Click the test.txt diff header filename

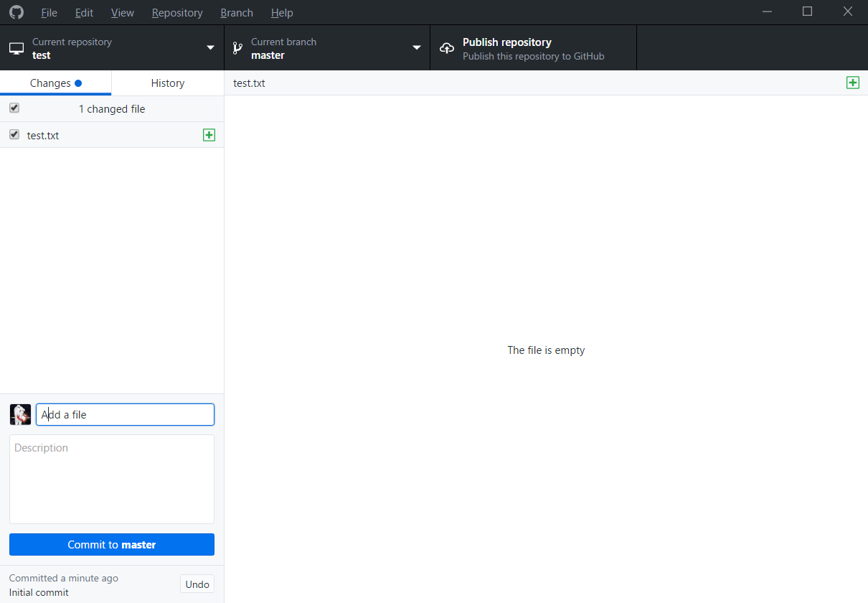pos(249,83)
